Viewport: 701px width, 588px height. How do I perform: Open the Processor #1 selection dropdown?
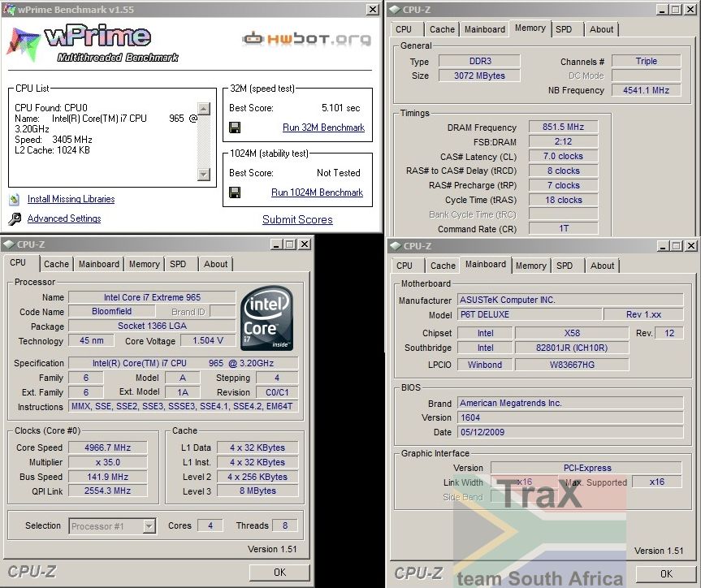149,526
